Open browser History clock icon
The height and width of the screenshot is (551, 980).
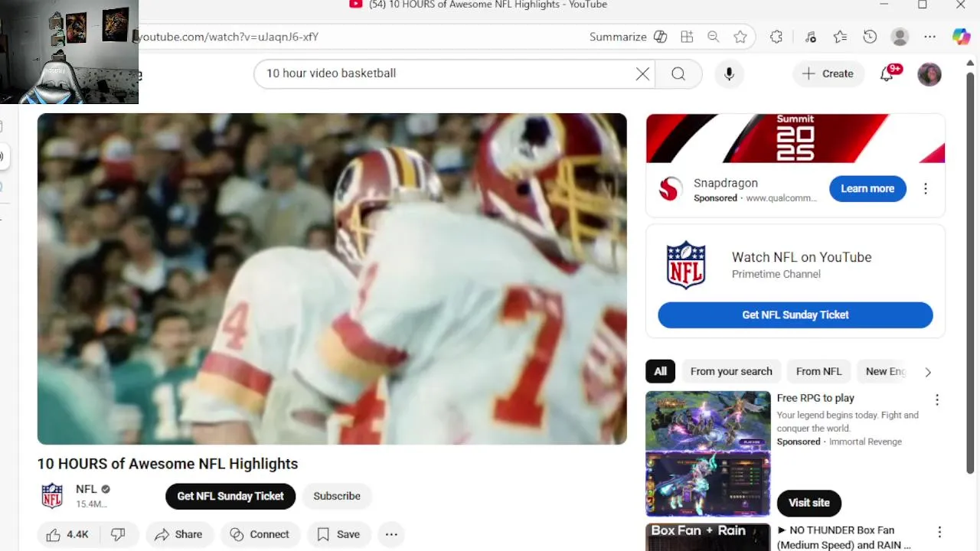(x=870, y=37)
